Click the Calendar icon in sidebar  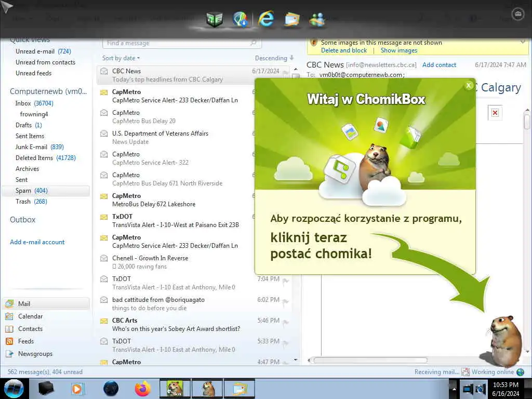(x=9, y=316)
